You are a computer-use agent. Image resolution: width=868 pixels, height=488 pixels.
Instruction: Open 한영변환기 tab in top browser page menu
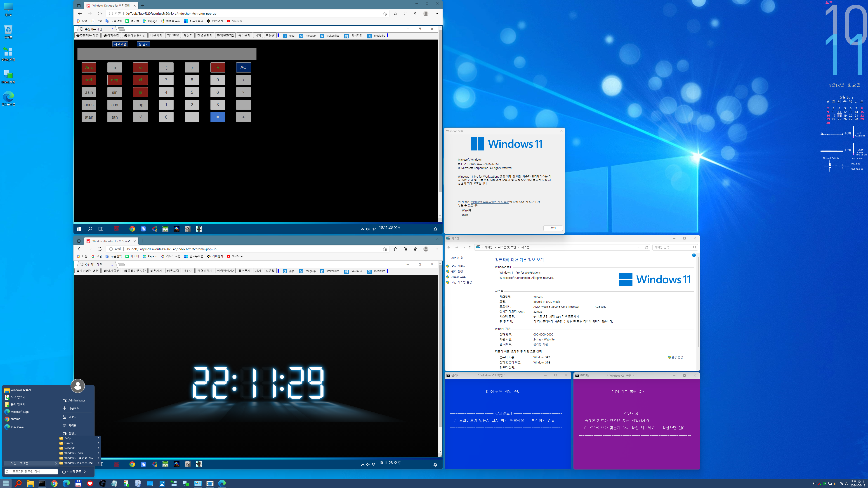(205, 35)
